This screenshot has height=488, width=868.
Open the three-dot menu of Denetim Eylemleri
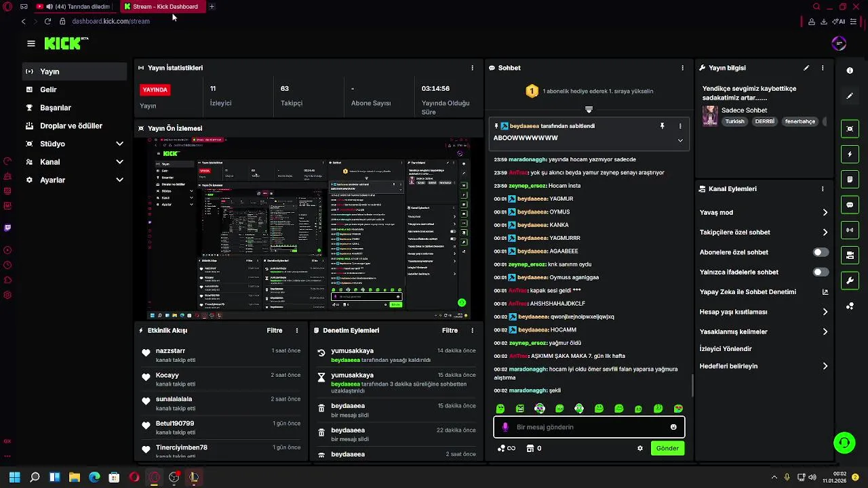click(472, 331)
